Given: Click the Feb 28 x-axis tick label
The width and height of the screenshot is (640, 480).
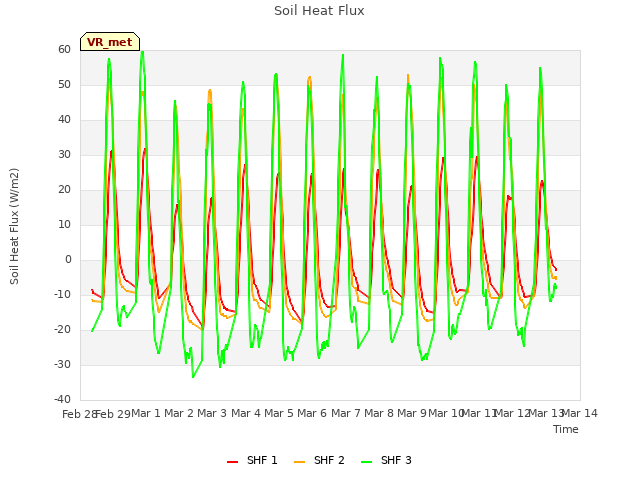Looking at the screenshot, I should tap(78, 414).
